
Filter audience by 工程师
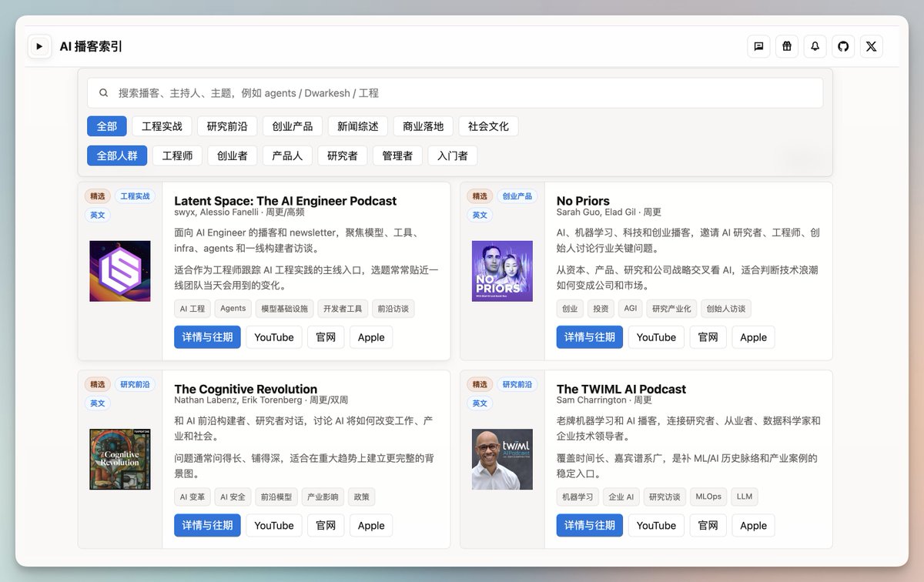[177, 156]
